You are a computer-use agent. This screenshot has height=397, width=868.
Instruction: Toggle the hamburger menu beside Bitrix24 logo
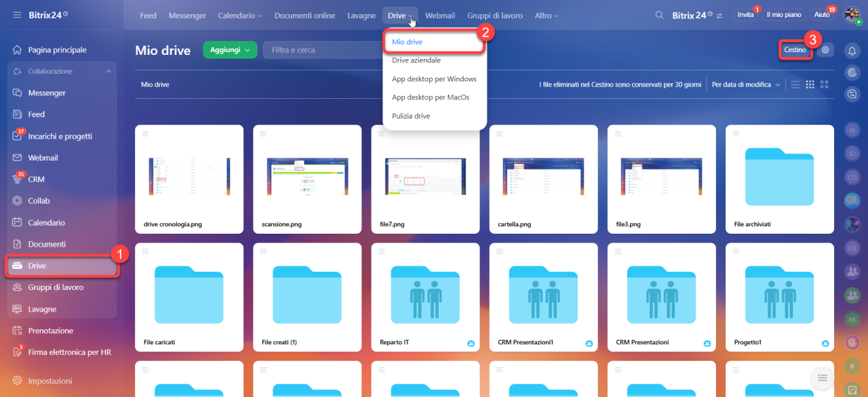pyautogui.click(x=17, y=15)
